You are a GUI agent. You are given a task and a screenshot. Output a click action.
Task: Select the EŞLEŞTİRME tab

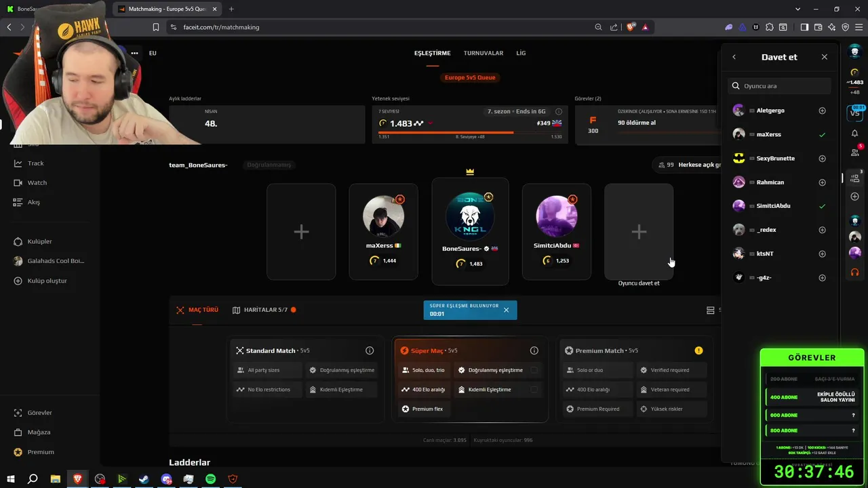coord(433,53)
